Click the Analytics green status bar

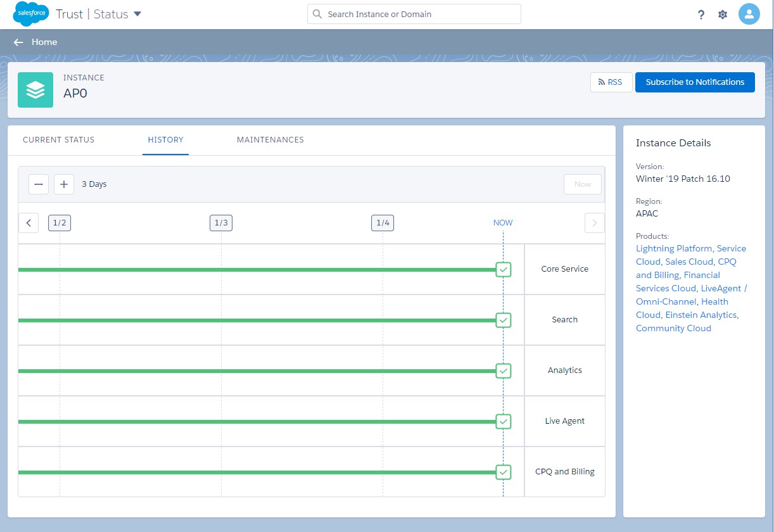(253, 371)
